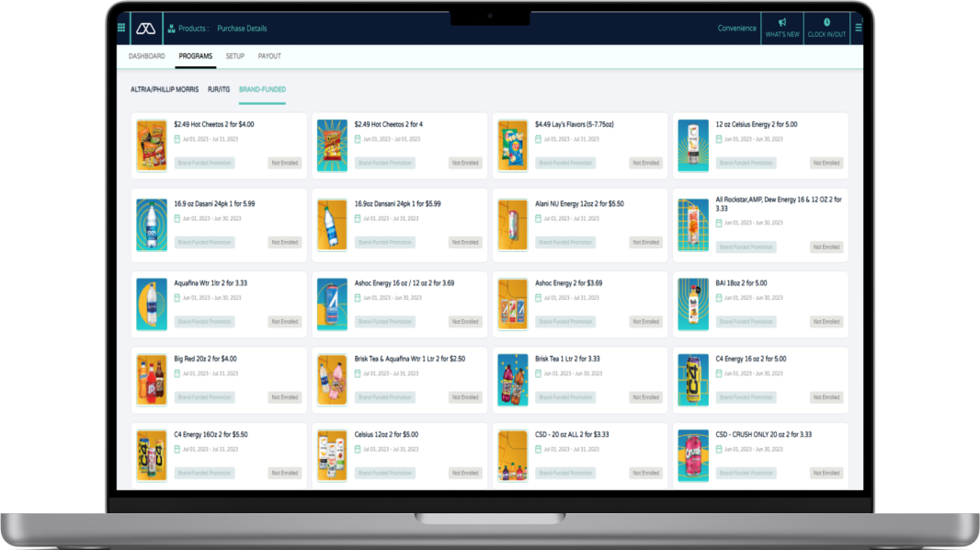Click the Convenience label in header
980x550 pixels.
pyautogui.click(x=737, y=29)
